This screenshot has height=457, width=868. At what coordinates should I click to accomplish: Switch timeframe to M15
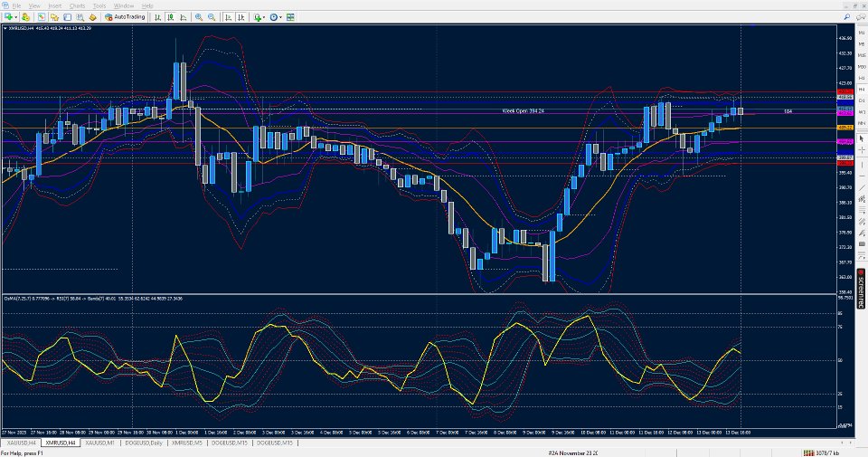click(x=862, y=55)
